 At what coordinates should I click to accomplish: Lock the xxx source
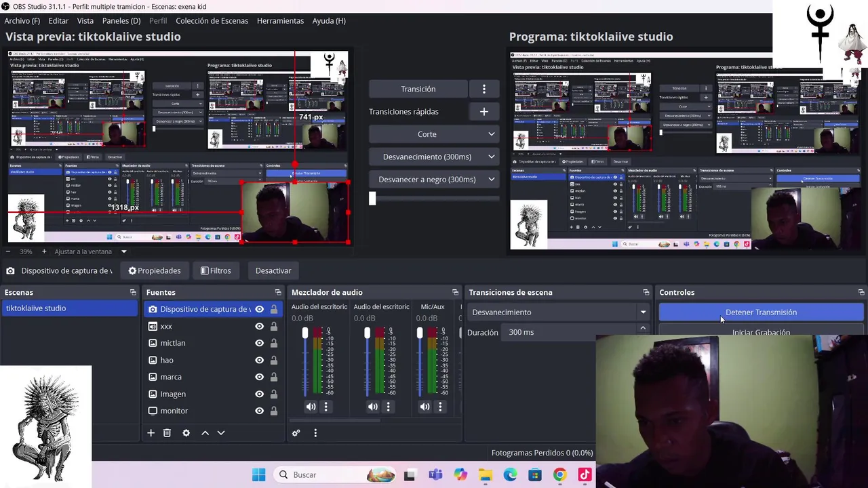point(274,326)
